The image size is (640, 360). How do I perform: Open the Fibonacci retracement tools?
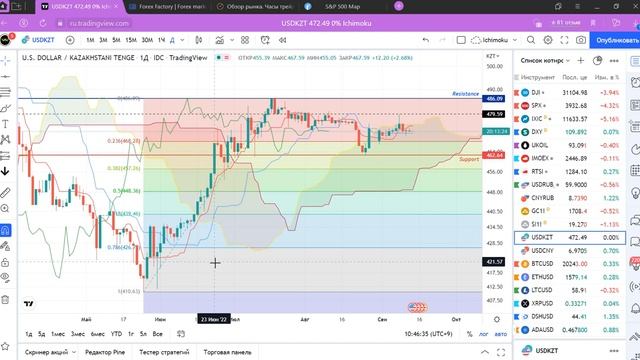pyautogui.click(x=5, y=92)
